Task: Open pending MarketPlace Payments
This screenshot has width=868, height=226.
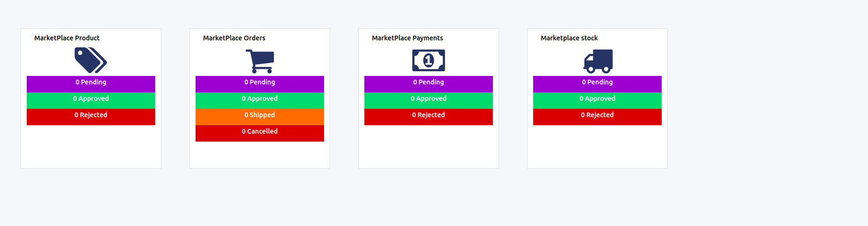Action: coord(429,83)
